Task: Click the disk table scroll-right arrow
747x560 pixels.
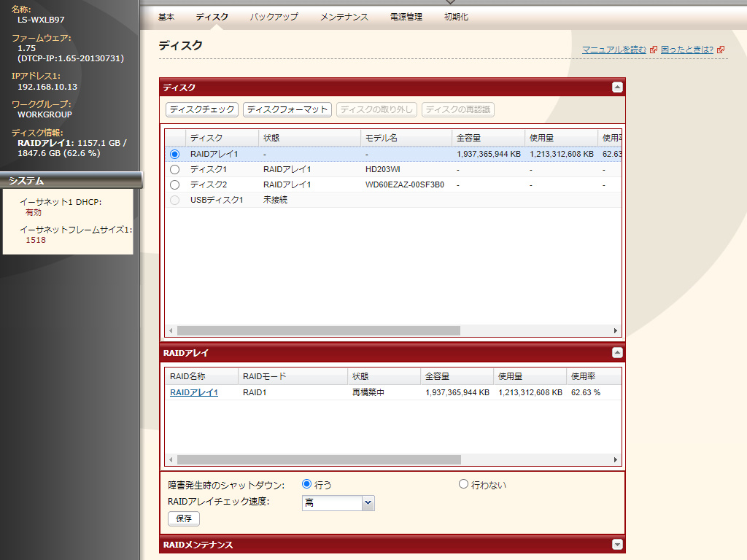Action: [616, 330]
